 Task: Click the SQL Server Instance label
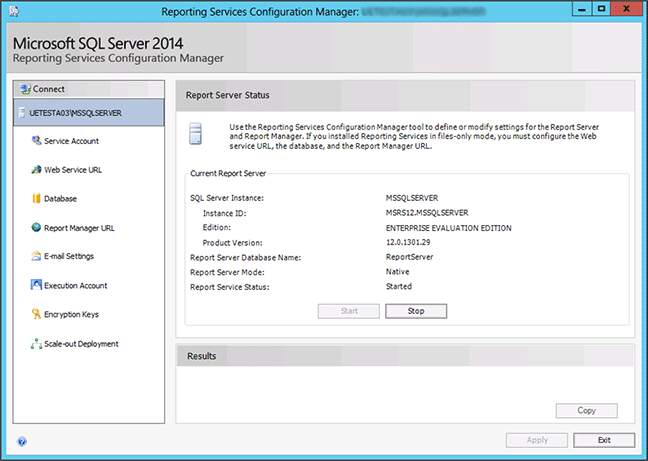coord(227,198)
